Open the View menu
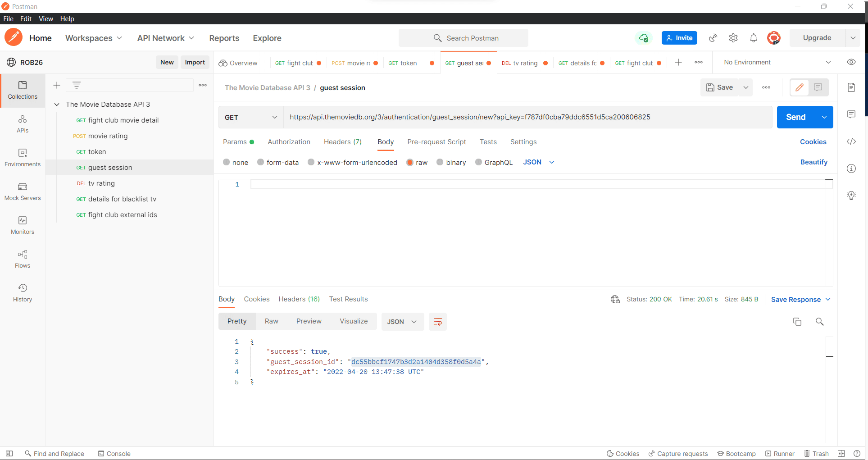868x460 pixels. [x=45, y=19]
